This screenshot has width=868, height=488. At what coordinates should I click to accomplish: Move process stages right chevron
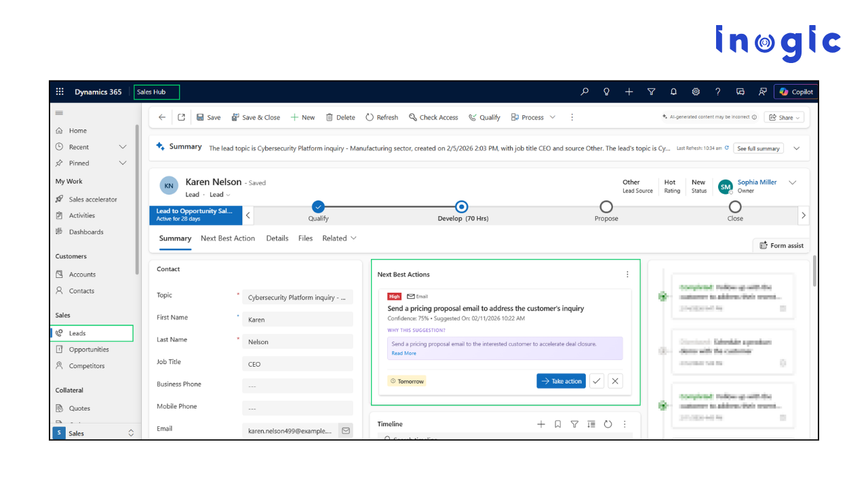(x=804, y=216)
